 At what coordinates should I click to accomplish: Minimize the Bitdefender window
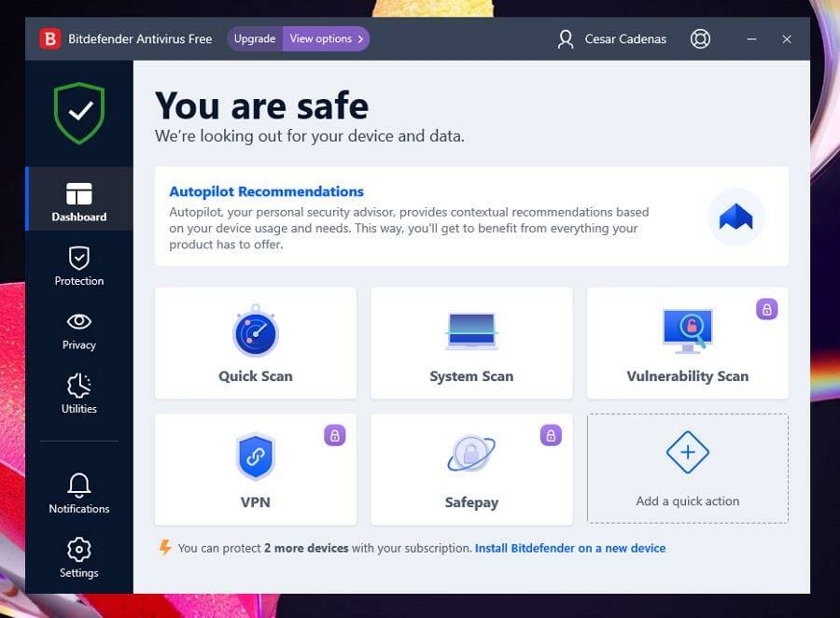coord(751,39)
